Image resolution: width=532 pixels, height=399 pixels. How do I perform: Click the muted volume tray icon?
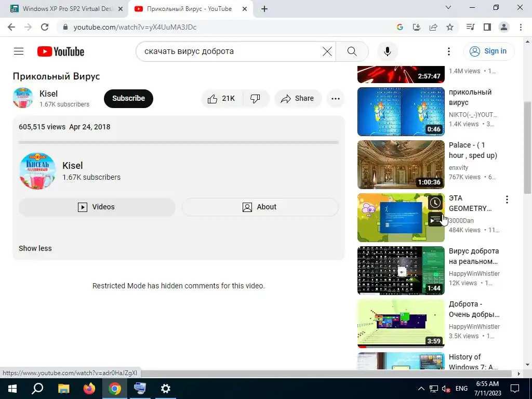pos(446,389)
